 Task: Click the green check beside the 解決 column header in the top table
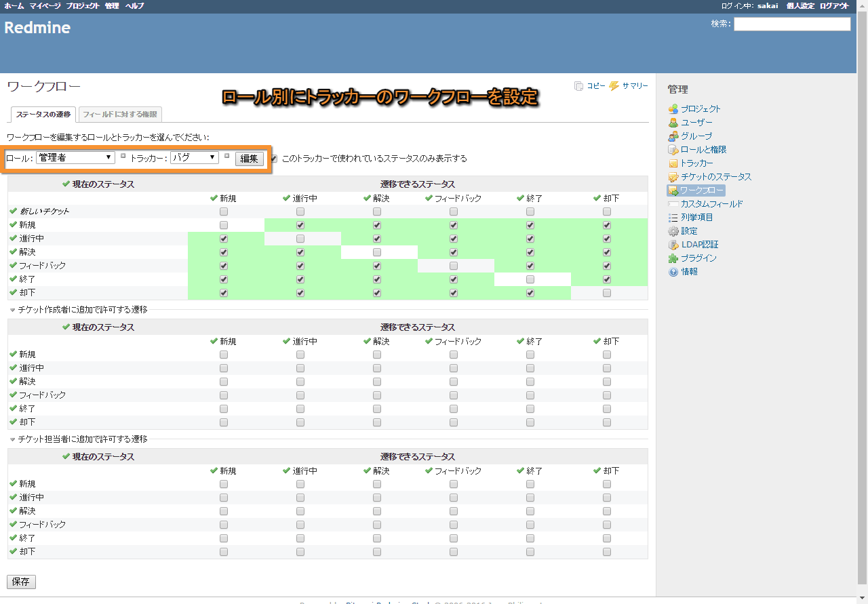click(367, 198)
